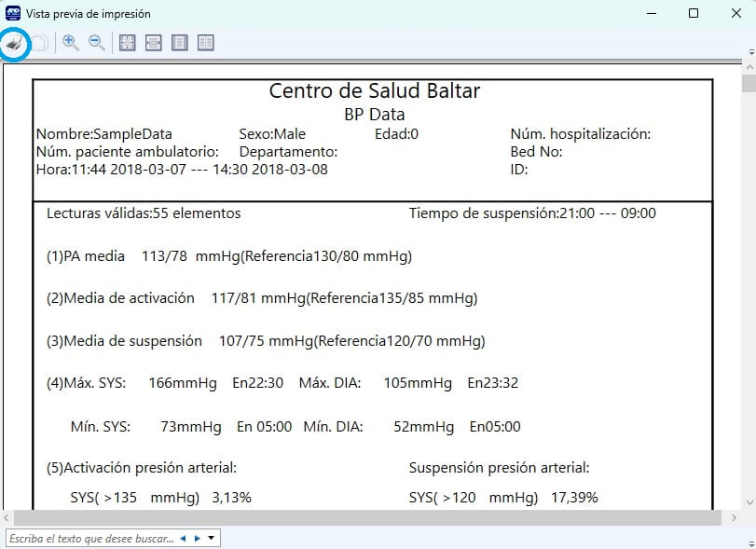Switch to two-page layout view

pyautogui.click(x=205, y=42)
